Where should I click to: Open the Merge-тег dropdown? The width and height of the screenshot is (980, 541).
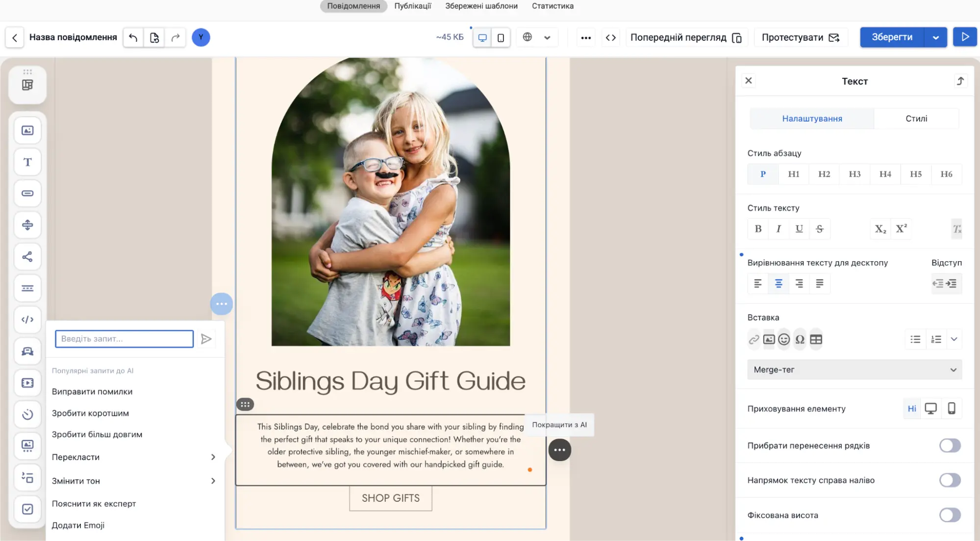pos(854,369)
